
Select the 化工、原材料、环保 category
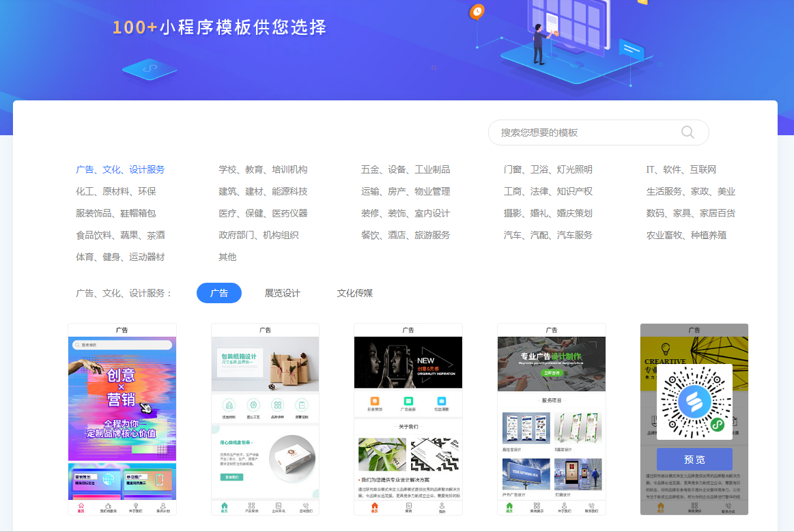pyautogui.click(x=116, y=191)
